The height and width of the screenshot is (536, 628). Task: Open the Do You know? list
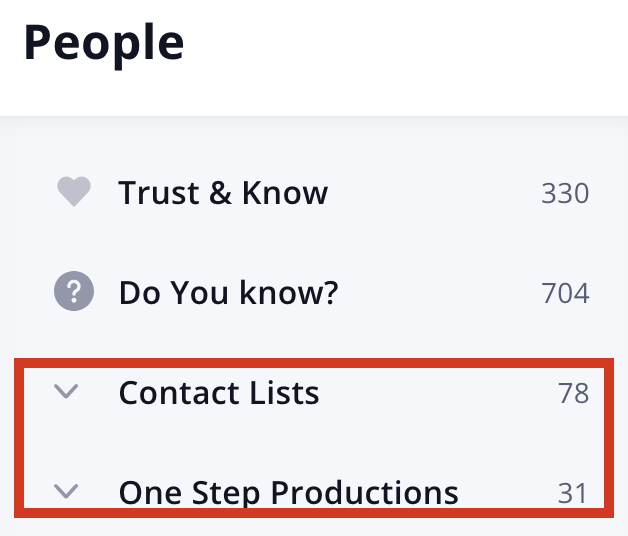[x=314, y=292]
